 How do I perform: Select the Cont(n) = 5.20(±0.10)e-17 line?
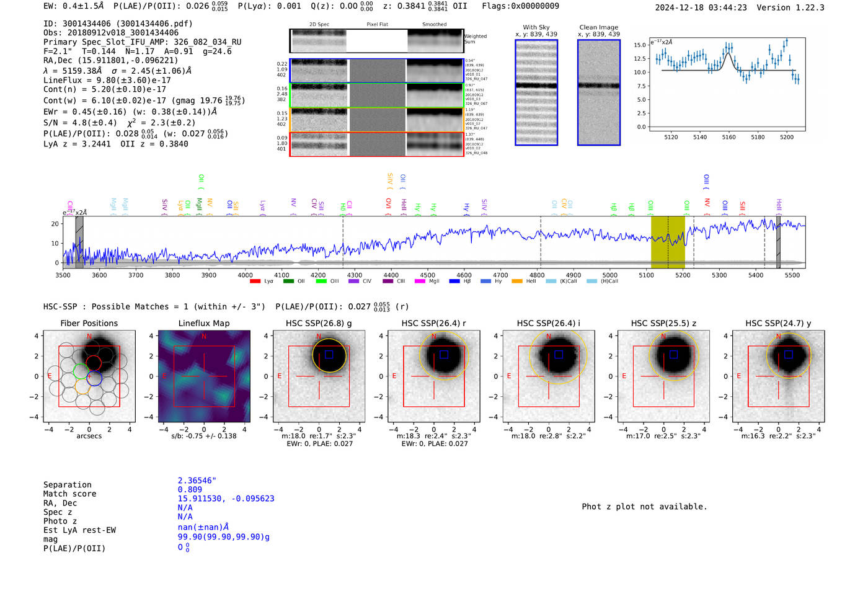(x=105, y=89)
